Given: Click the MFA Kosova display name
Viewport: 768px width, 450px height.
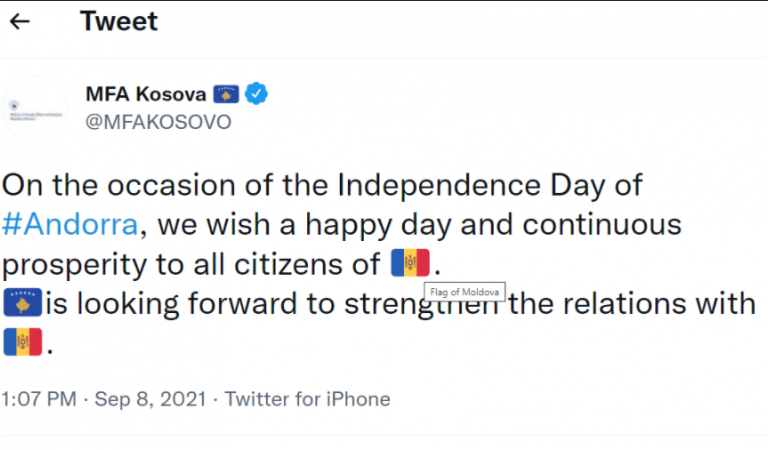Looking at the screenshot, I should pos(146,95).
